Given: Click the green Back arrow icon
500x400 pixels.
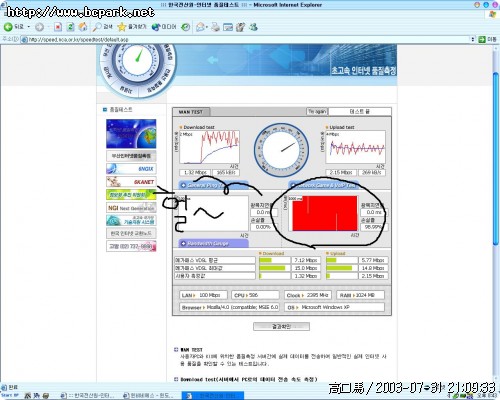Looking at the screenshot, I should click(x=8, y=27).
